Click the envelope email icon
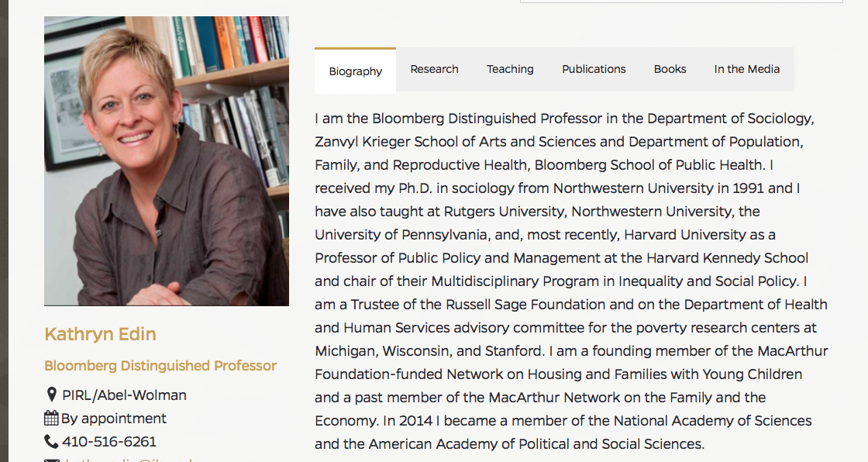 click(x=51, y=459)
